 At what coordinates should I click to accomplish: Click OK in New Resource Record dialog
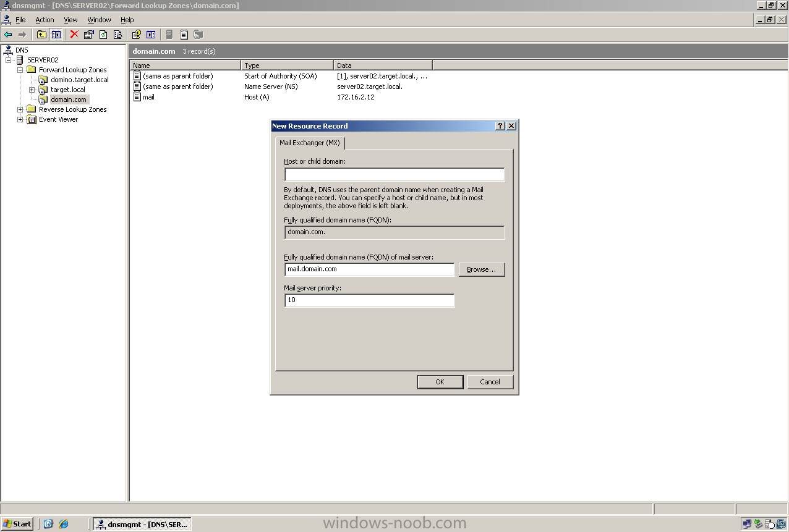(440, 382)
